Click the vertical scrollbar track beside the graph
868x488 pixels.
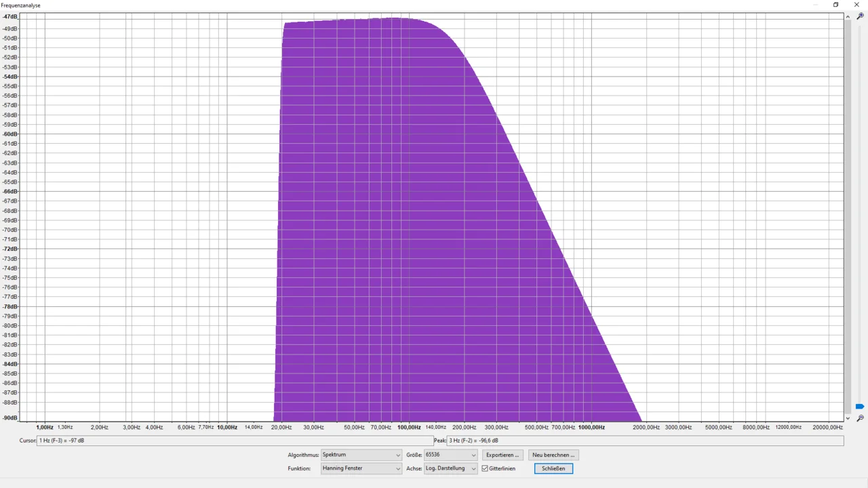[x=848, y=203]
